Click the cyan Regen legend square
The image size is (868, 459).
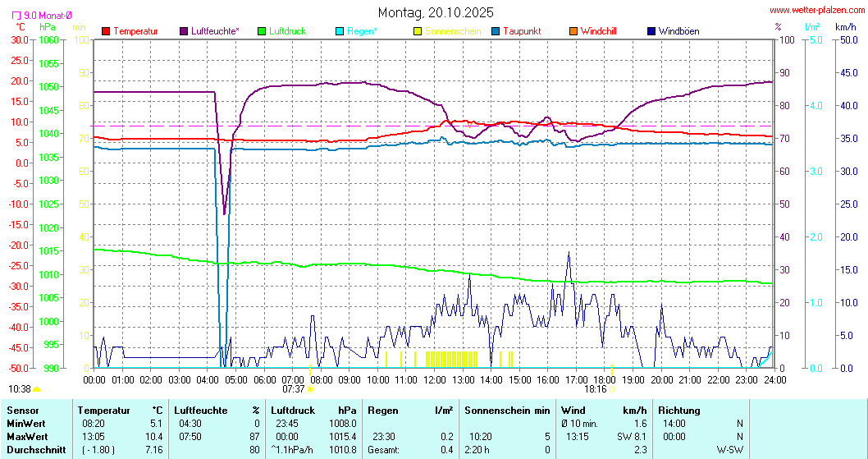pyautogui.click(x=340, y=31)
